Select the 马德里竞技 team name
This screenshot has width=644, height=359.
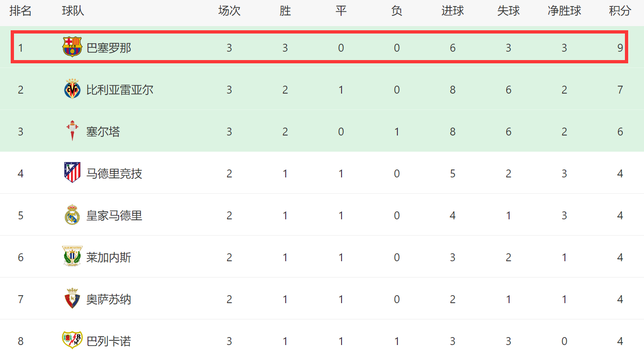coord(114,174)
